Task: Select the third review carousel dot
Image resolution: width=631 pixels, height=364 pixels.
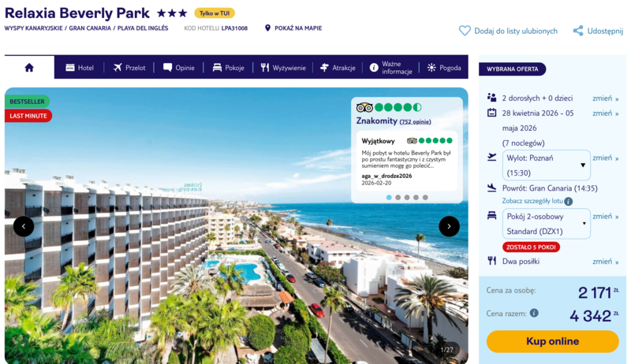Action: pos(407,197)
